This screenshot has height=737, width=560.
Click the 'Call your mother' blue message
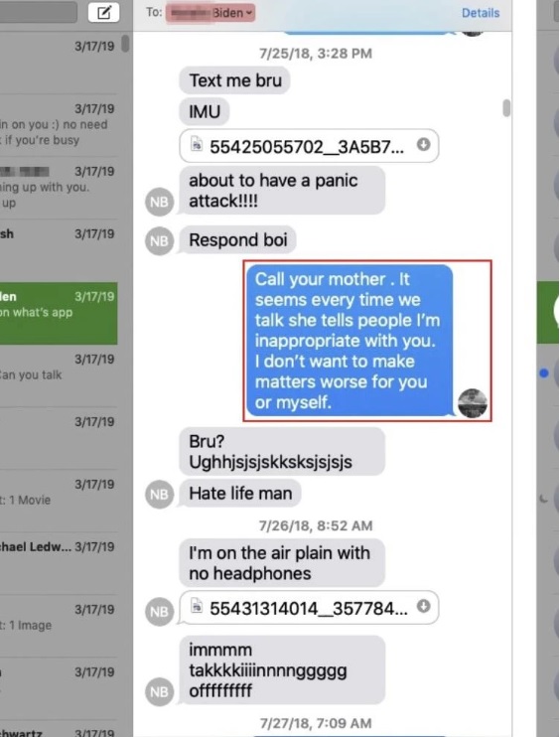click(x=350, y=341)
